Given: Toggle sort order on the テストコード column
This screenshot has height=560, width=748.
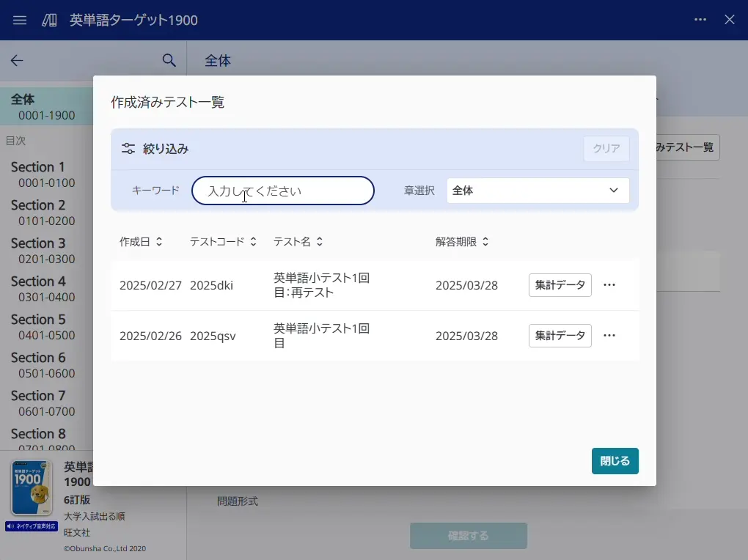Looking at the screenshot, I should (253, 241).
